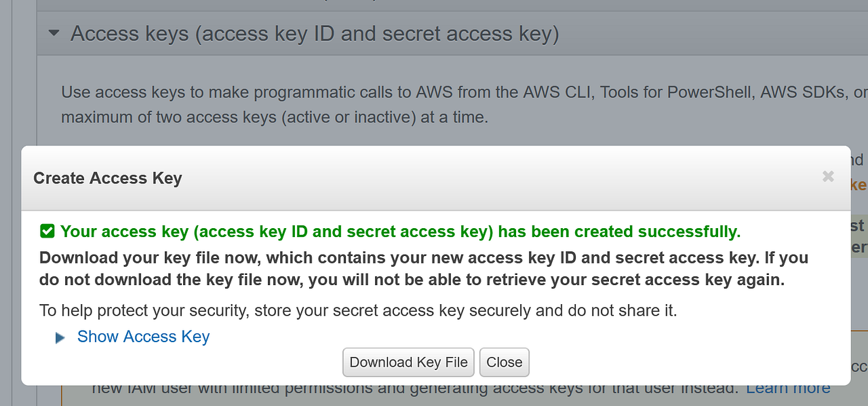Click the store your secret access key securely text
868x406 pixels.
tap(358, 311)
